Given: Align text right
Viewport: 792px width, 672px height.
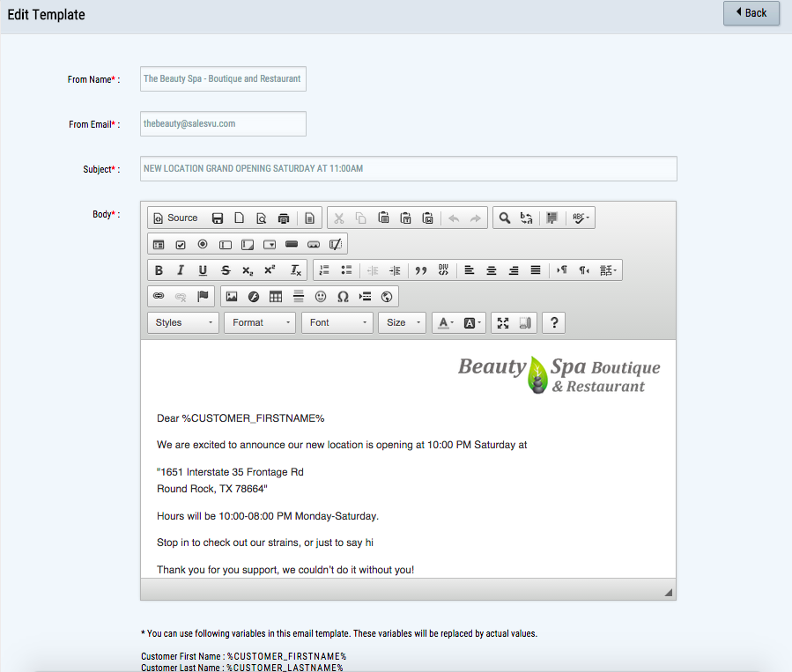Looking at the screenshot, I should [x=514, y=270].
